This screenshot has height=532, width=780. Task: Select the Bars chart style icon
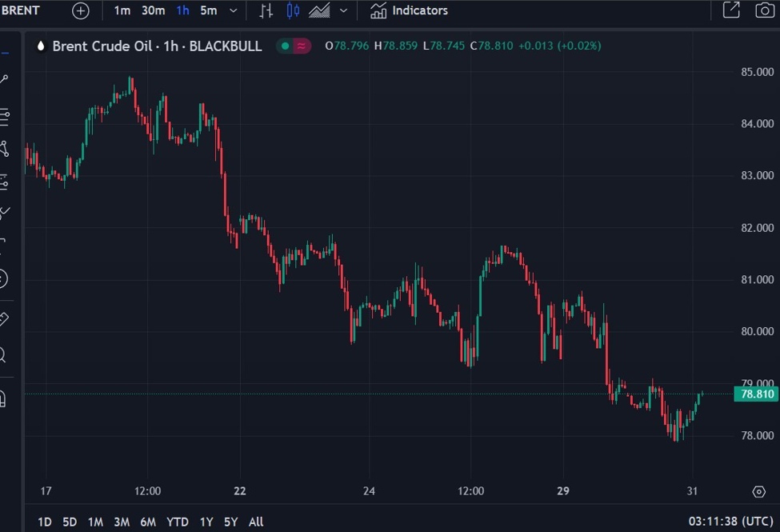click(x=266, y=10)
